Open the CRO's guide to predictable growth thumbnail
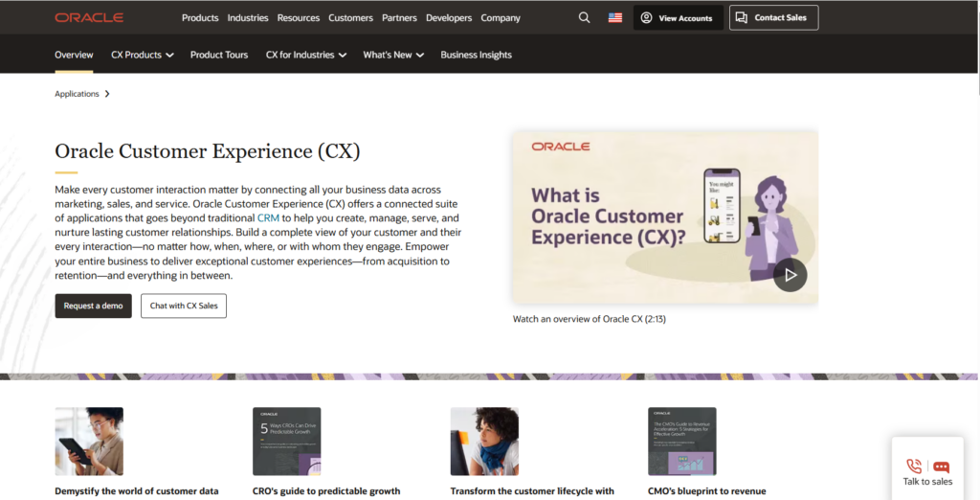Image resolution: width=980 pixels, height=500 pixels. click(286, 442)
